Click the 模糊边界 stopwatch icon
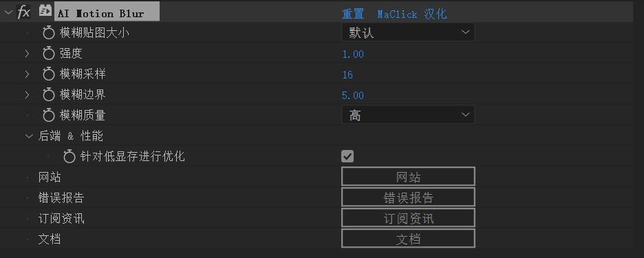Screen dimensions: 644x258 (x=49, y=95)
